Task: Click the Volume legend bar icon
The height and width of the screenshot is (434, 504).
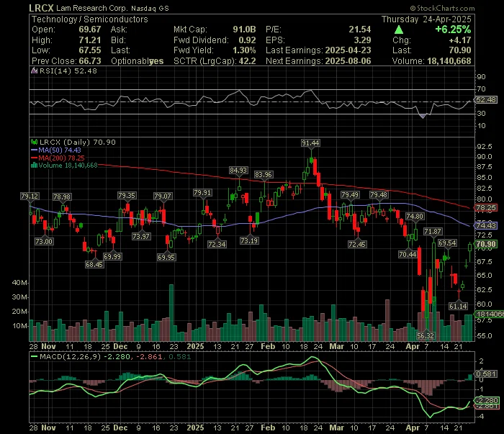Action: [34, 166]
